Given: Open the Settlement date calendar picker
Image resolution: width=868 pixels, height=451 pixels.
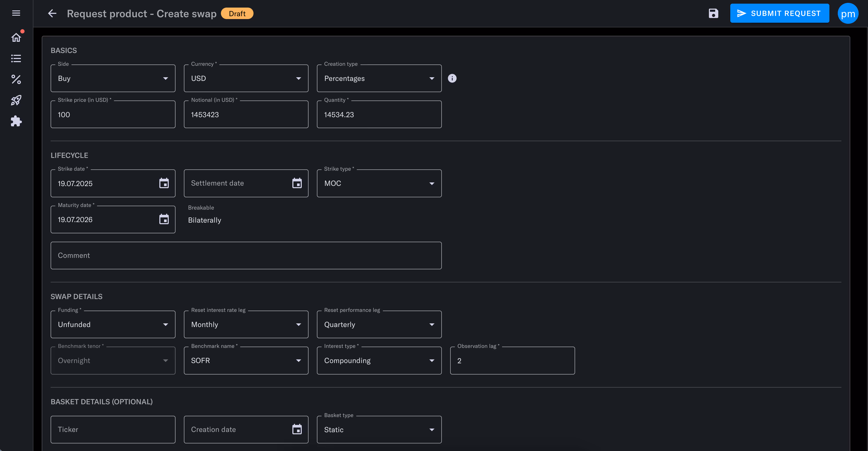Looking at the screenshot, I should (297, 183).
